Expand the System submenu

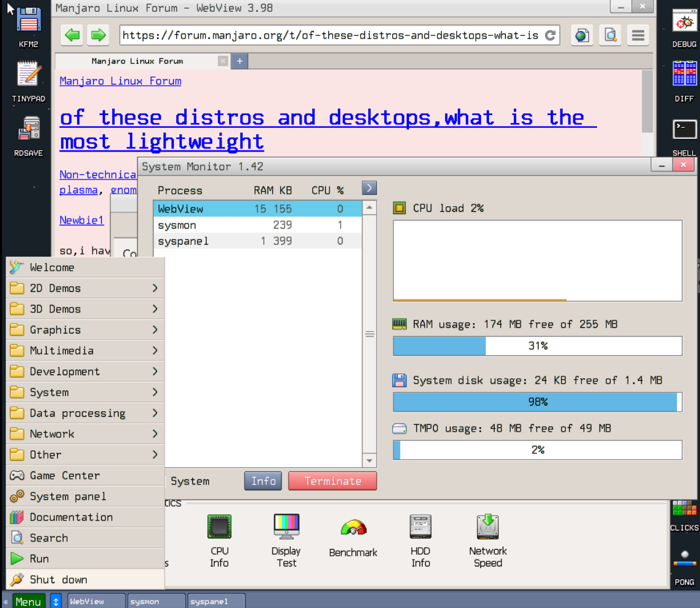point(85,392)
